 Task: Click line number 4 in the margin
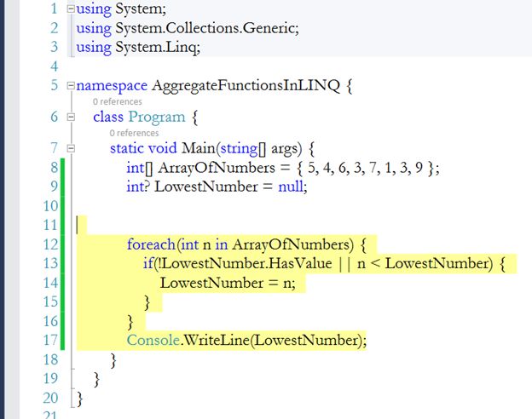click(x=55, y=66)
